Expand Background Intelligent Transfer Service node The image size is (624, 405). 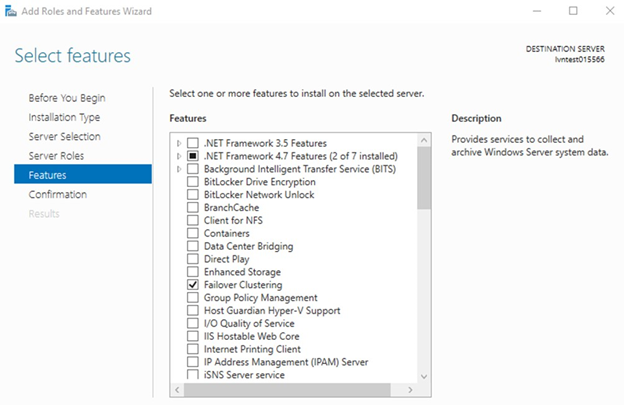click(179, 169)
